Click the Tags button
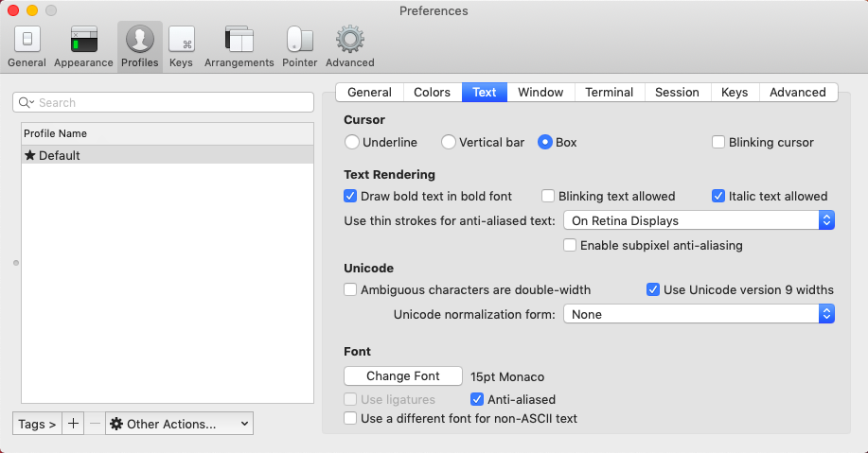 [37, 424]
